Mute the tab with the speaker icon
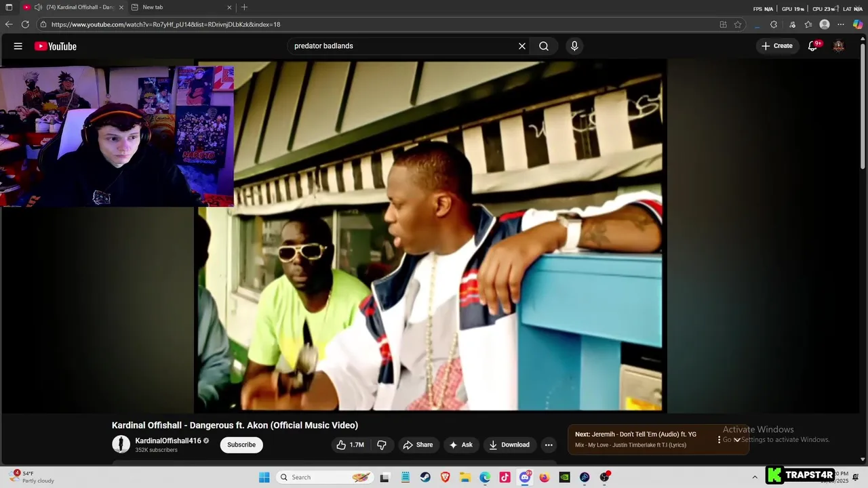The height and width of the screenshot is (488, 868). tap(38, 7)
